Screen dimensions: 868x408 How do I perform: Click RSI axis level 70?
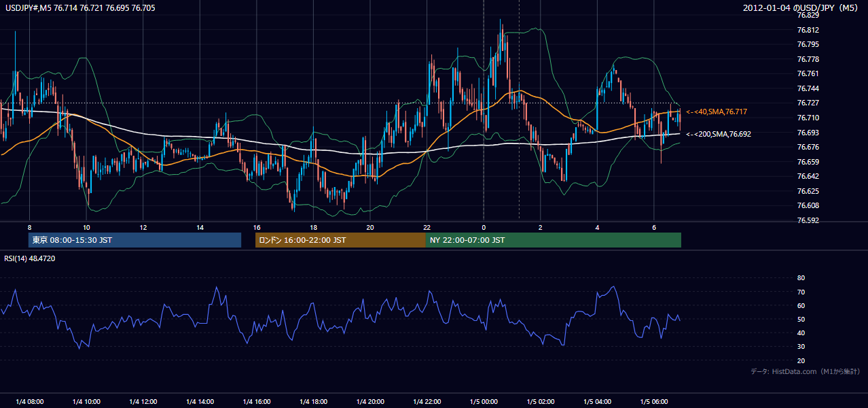(801, 292)
